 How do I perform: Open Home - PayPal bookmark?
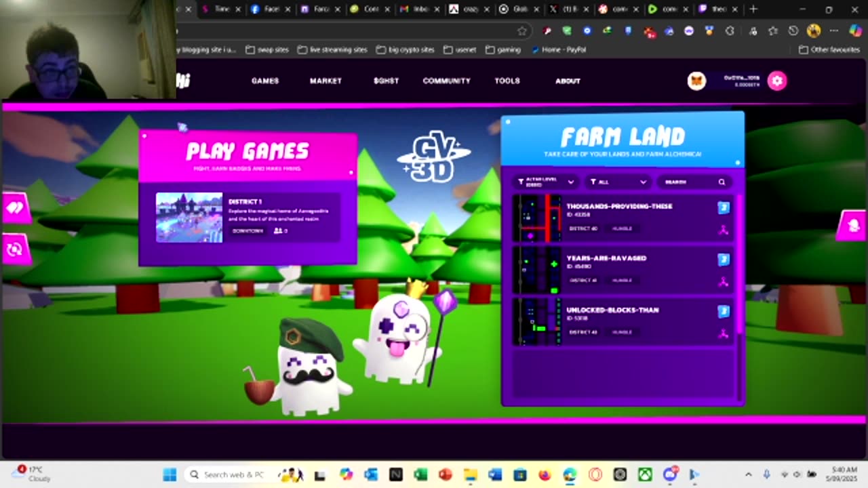(x=559, y=49)
